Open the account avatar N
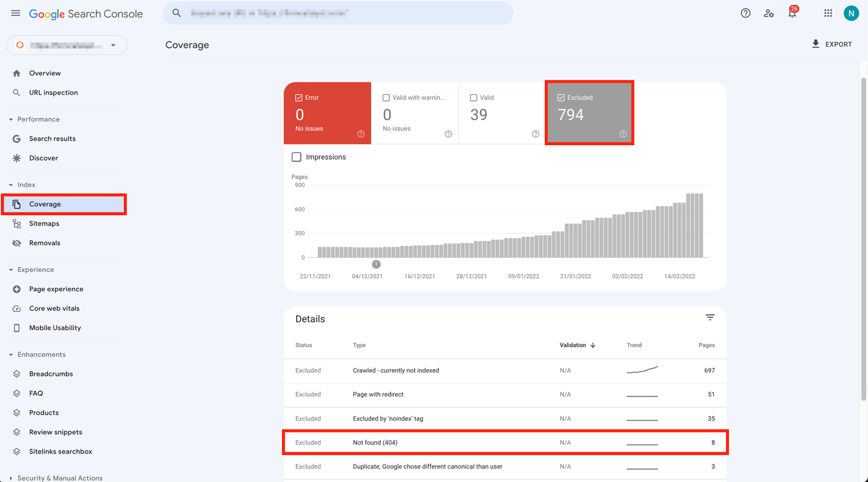 pos(851,13)
